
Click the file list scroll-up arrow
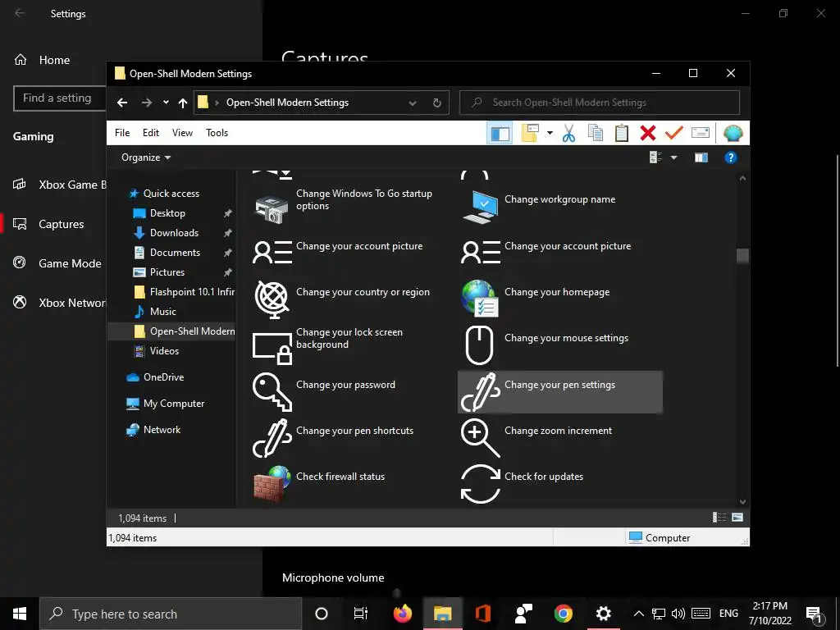point(742,178)
